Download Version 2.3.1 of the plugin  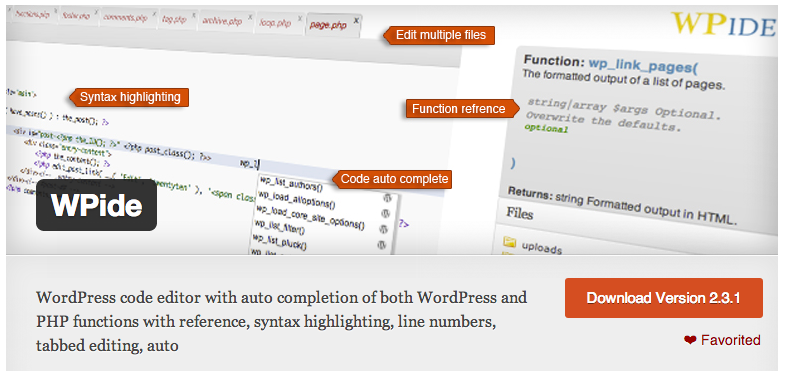click(x=663, y=298)
